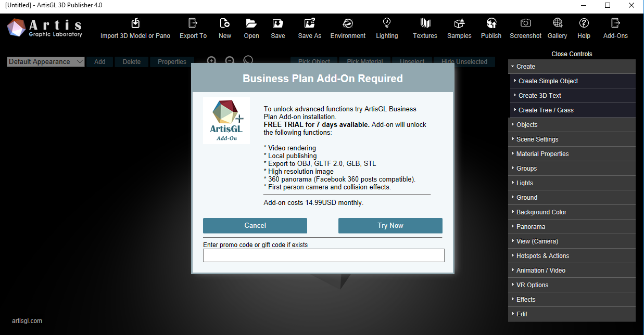Create a new scene with New icon
The height and width of the screenshot is (335, 644).
click(225, 23)
